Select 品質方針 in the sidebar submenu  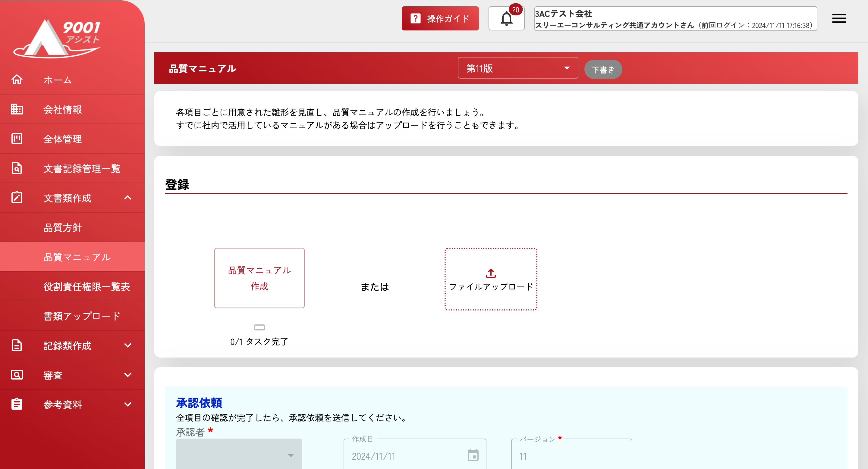coord(63,228)
